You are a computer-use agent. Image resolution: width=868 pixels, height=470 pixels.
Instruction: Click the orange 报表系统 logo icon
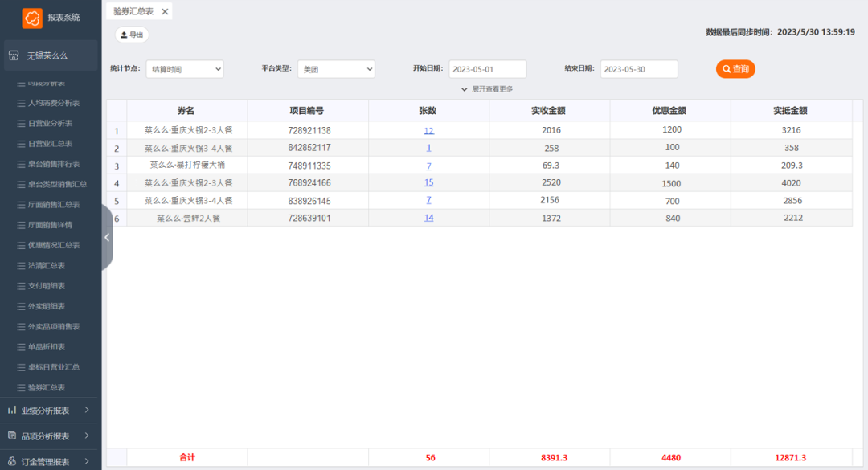coord(32,18)
